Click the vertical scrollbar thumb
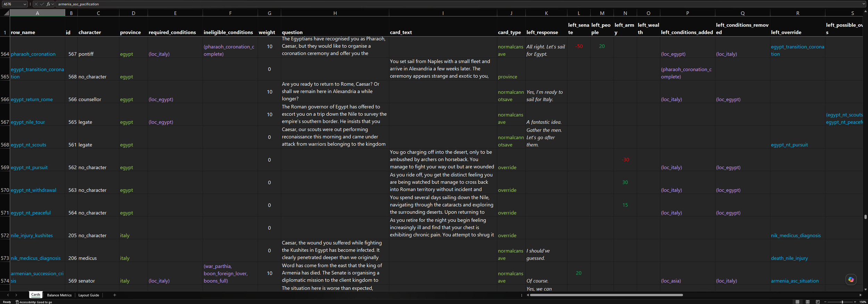Screen dimensions: 868x304 pos(865,217)
